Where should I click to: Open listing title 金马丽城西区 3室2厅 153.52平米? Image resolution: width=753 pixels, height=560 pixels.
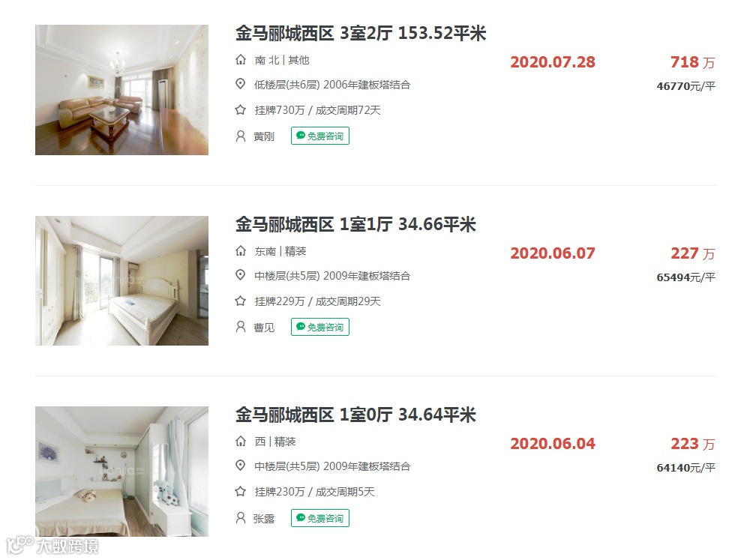pyautogui.click(x=361, y=33)
